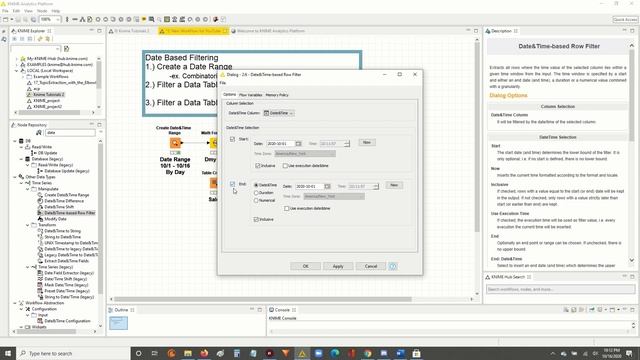
Task: Select the Numerical radio button
Action: pyautogui.click(x=256, y=200)
